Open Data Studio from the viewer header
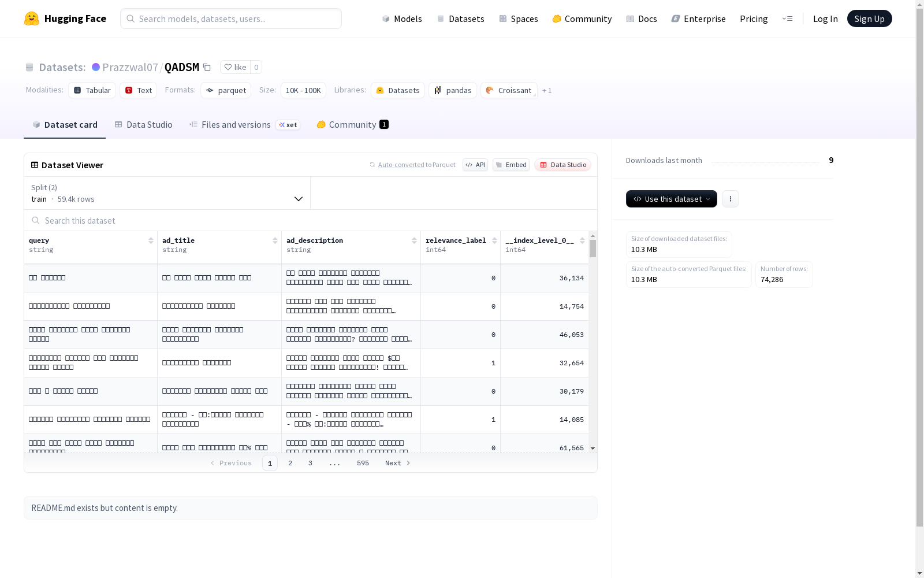Screen dimensions: 924x578 click(x=562, y=165)
